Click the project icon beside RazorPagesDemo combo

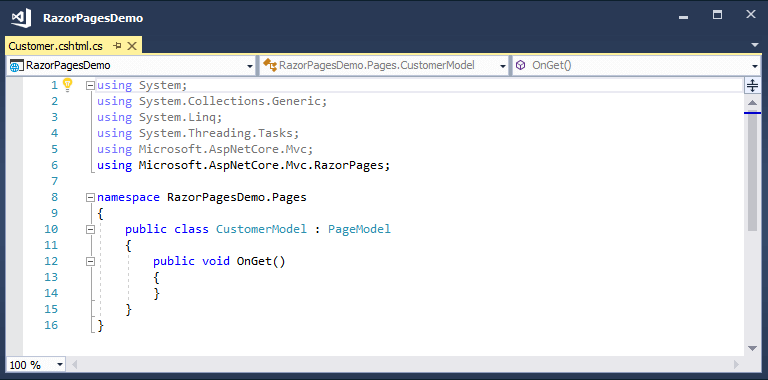tap(16, 66)
